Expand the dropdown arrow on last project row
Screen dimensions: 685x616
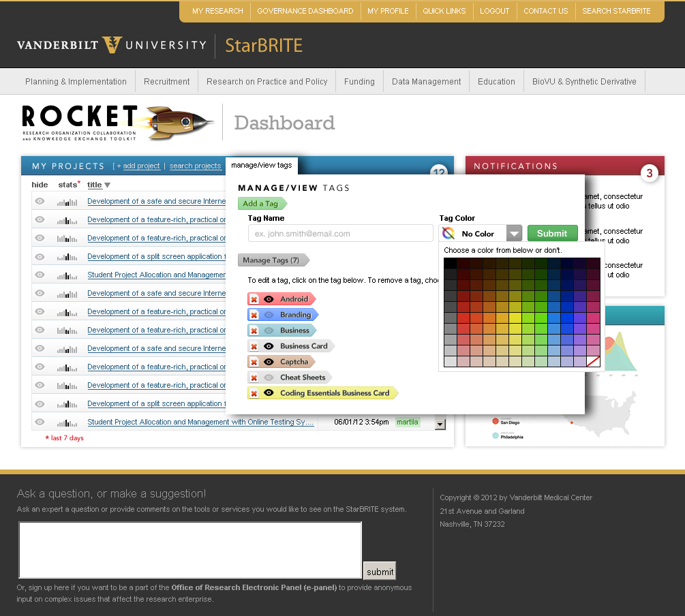pos(440,424)
